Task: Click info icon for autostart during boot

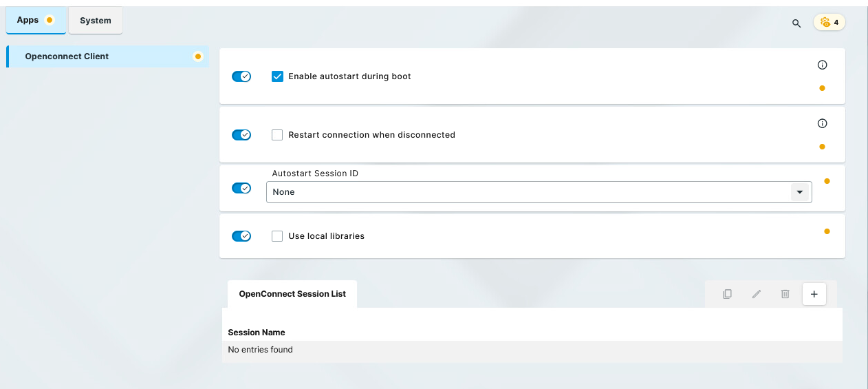Action: click(x=822, y=65)
